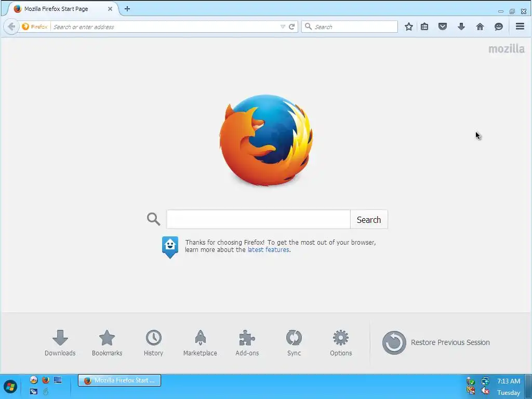The width and height of the screenshot is (532, 399).
Task: Click the blue home snippet icon
Action: [x=170, y=247]
